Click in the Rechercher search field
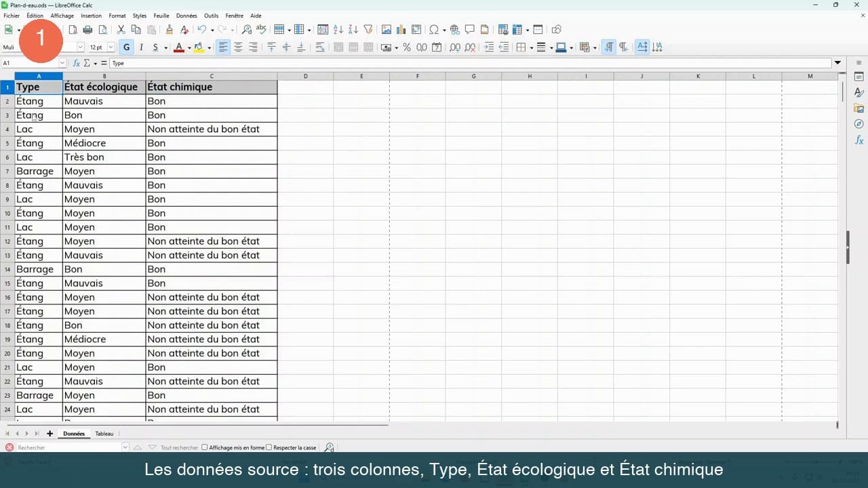Screen dimensions: 868x488 (68, 447)
